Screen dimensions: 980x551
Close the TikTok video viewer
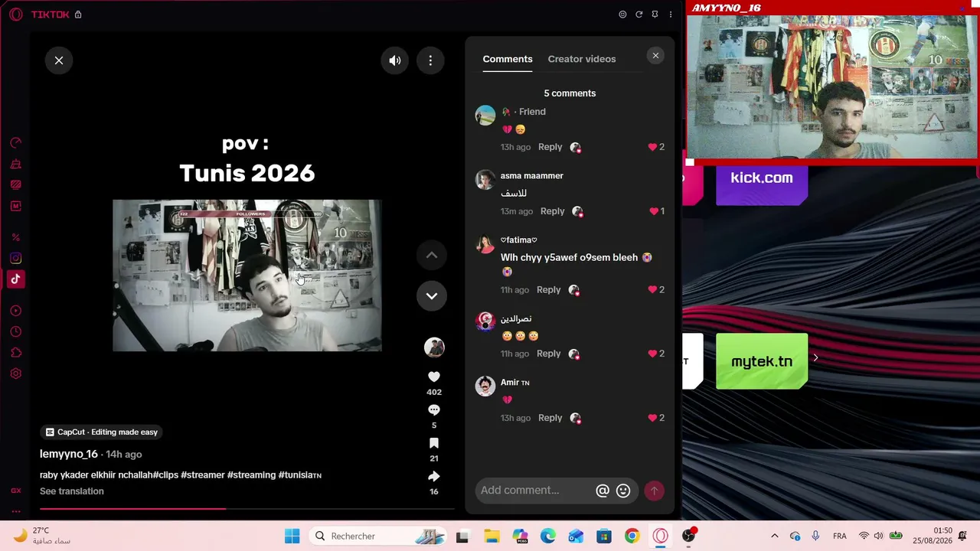(59, 60)
